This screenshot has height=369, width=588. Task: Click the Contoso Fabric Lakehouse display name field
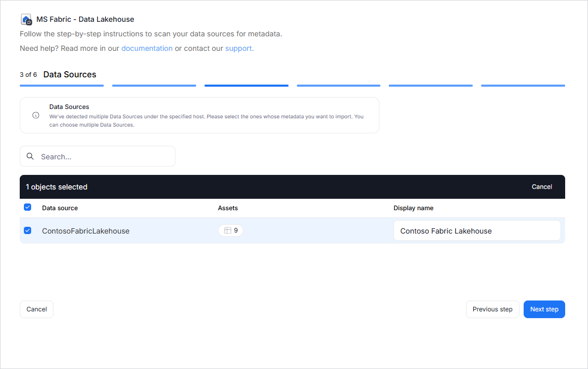tap(476, 231)
